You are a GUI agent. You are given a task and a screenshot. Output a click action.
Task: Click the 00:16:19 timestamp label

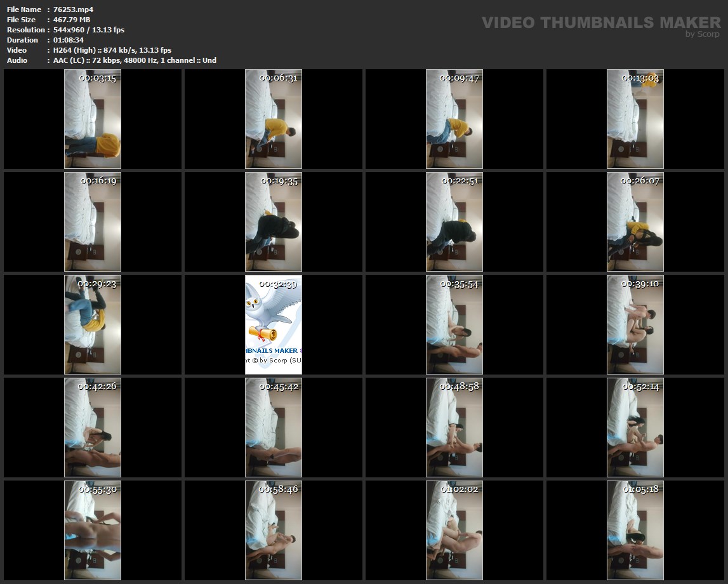pyautogui.click(x=98, y=181)
